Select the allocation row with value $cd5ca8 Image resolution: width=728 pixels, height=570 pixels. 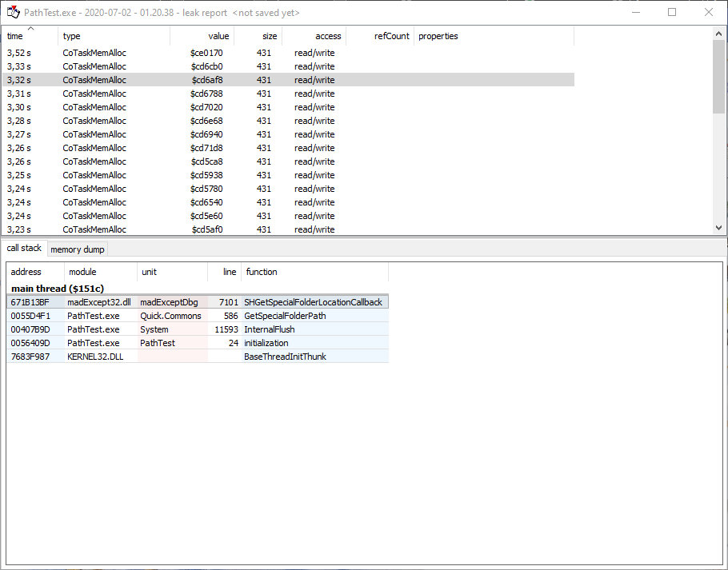pos(288,161)
